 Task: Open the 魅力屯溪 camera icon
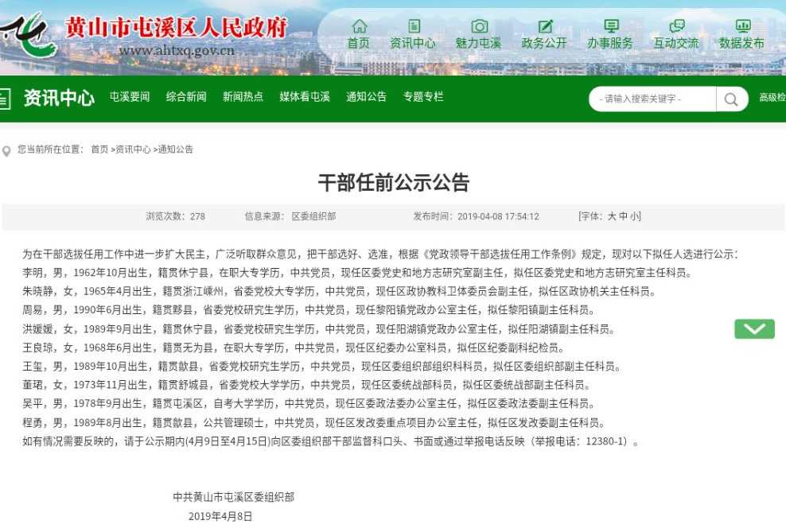479,26
